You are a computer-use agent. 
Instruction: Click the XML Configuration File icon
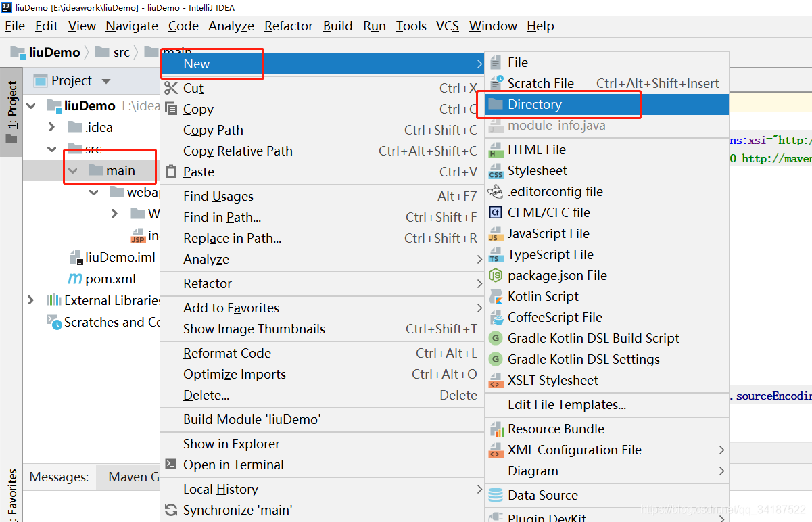[x=496, y=450]
